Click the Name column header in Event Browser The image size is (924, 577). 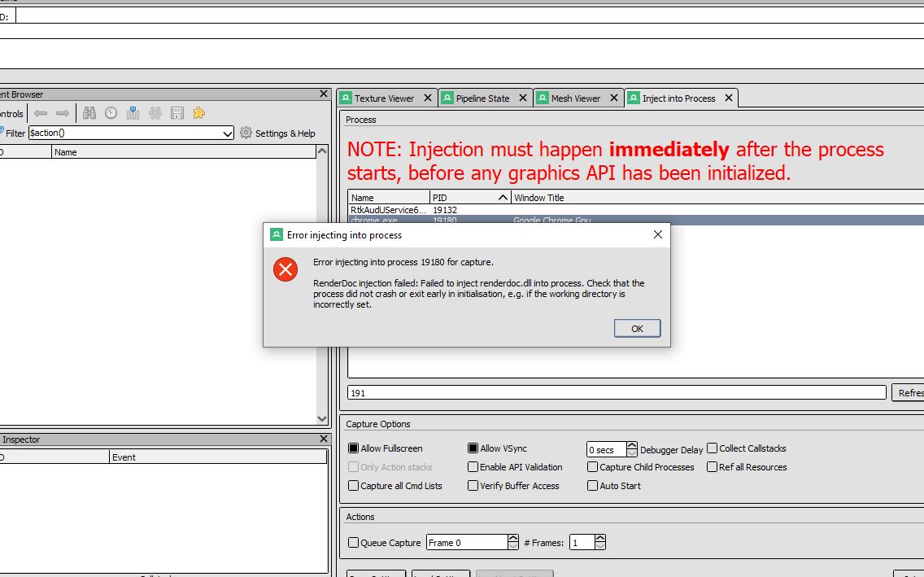[184, 152]
